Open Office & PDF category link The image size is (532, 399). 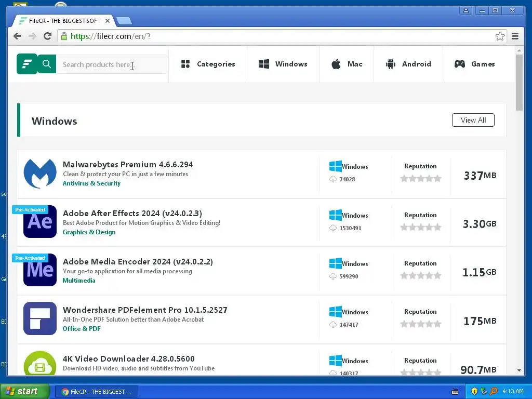(x=82, y=329)
